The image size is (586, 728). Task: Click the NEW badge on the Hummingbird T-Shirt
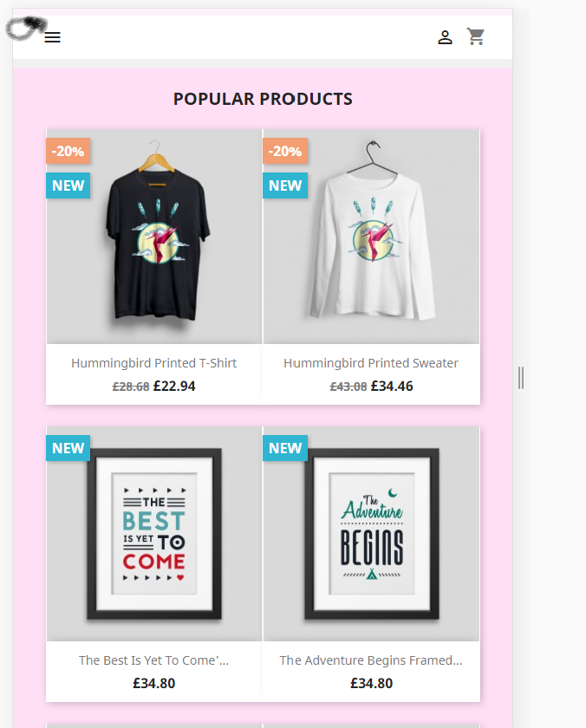click(68, 185)
